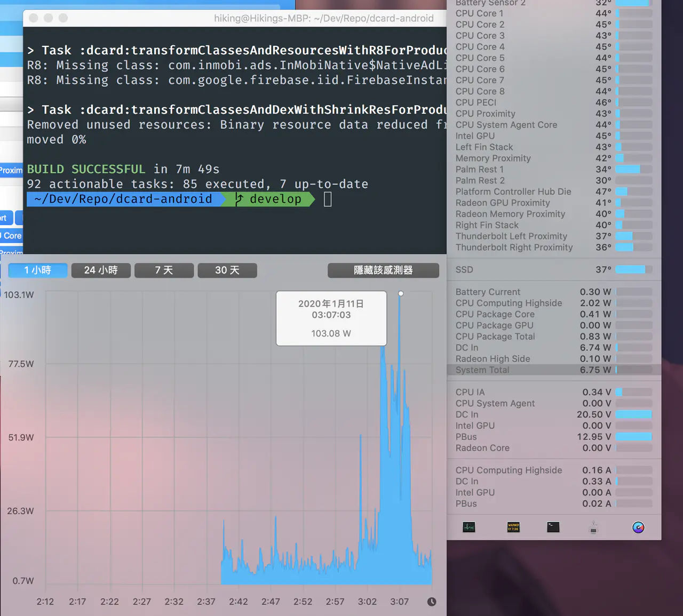Click the BUILD SUCCESSFUL line in the terminal
Screen dimensions: 683x616
pyautogui.click(x=123, y=169)
